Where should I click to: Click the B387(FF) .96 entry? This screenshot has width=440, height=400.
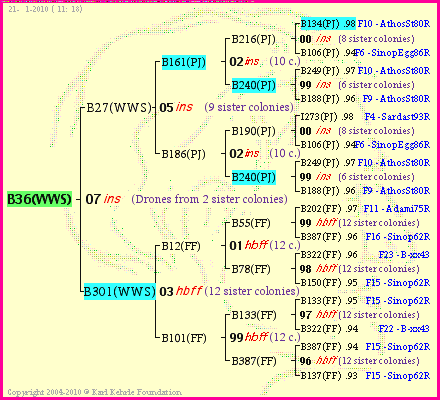pyautogui.click(x=329, y=237)
